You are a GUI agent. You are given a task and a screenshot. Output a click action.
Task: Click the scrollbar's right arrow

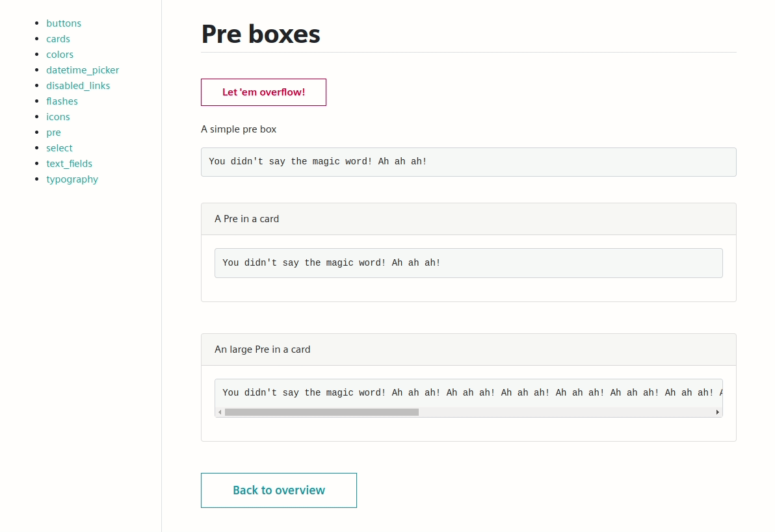pos(717,412)
